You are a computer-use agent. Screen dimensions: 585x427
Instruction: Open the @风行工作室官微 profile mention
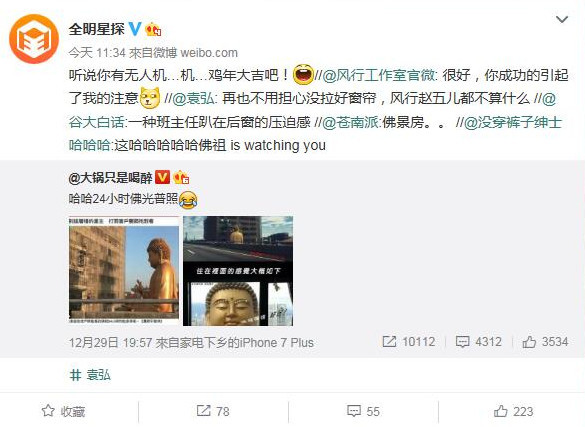(378, 76)
